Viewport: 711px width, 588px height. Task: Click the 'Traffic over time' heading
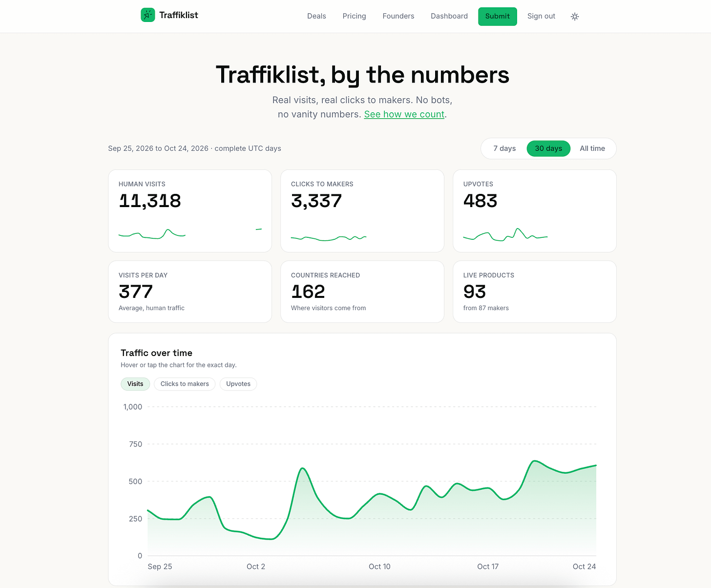156,353
